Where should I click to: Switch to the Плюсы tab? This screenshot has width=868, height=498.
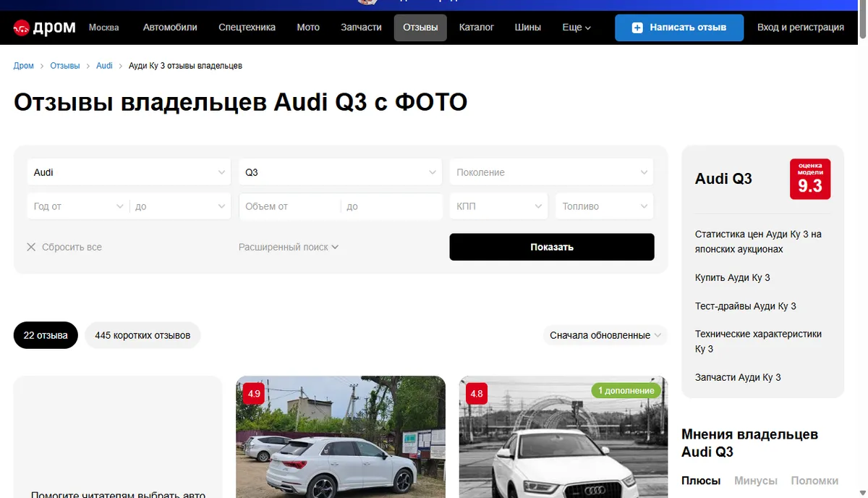pyautogui.click(x=701, y=481)
